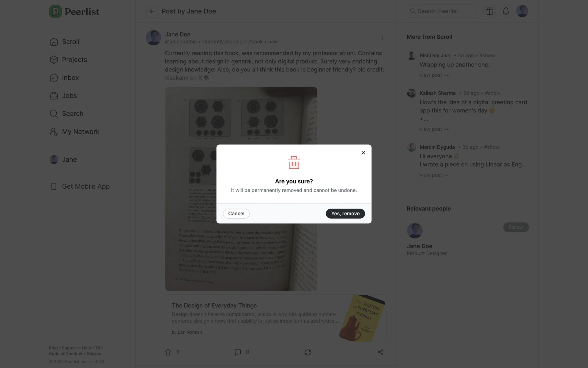Image resolution: width=588 pixels, height=368 pixels.
Task: Cancel the delete confirmation dialog
Action: (236, 213)
